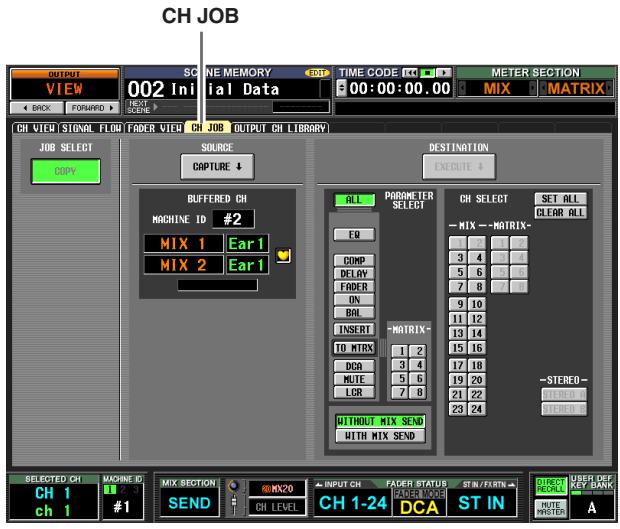The image size is (620, 529).
Task: Switch to the SIGNAL FLOW tab
Action: tap(91, 128)
